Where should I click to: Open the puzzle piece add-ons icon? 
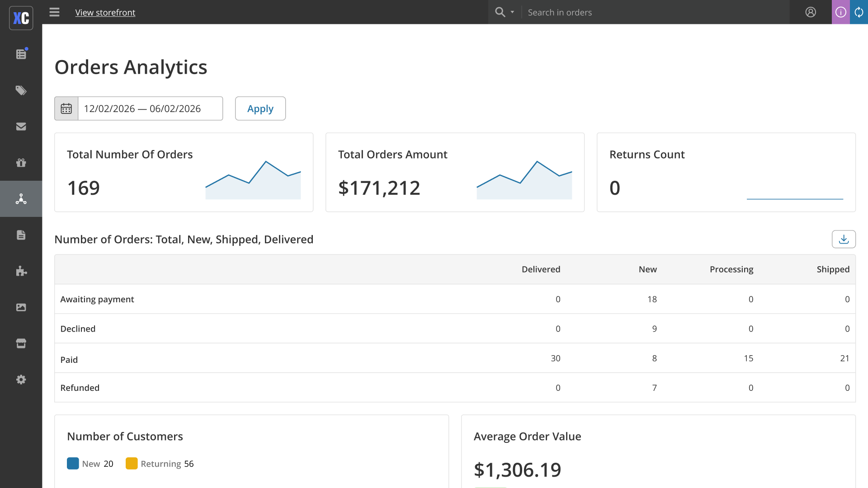(x=21, y=271)
